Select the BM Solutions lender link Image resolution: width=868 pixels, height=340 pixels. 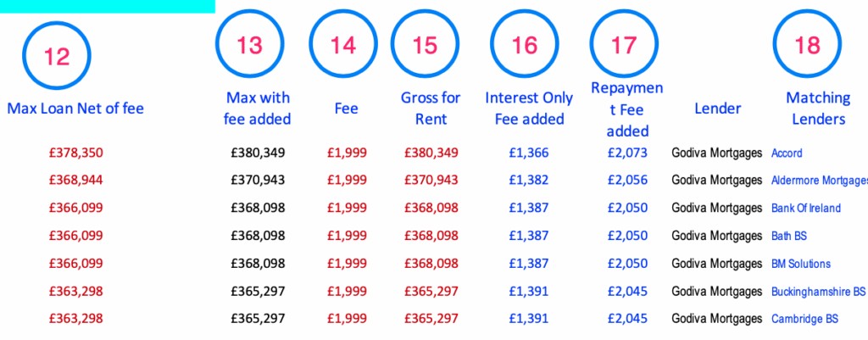pyautogui.click(x=801, y=264)
